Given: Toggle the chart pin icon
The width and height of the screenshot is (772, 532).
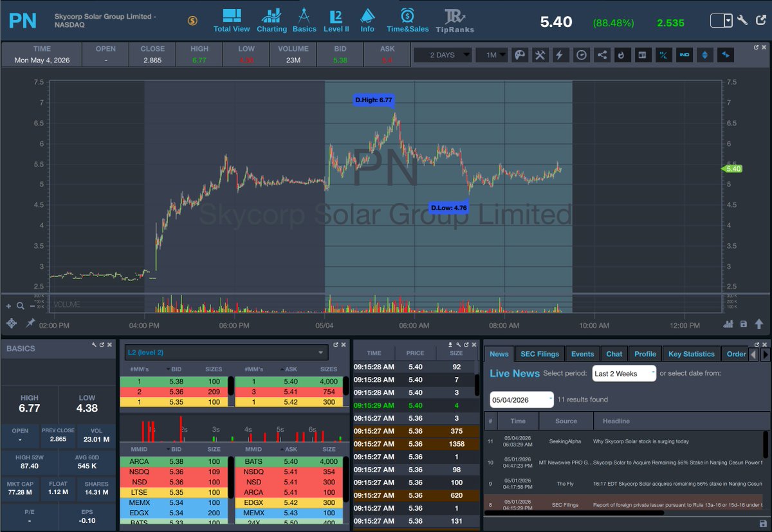Looking at the screenshot, I should click(30, 323).
